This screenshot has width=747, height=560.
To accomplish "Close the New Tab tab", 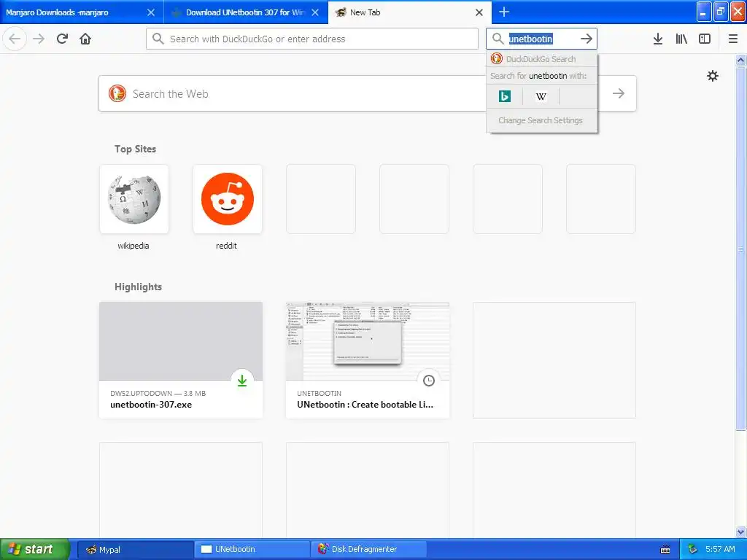I will click(479, 12).
